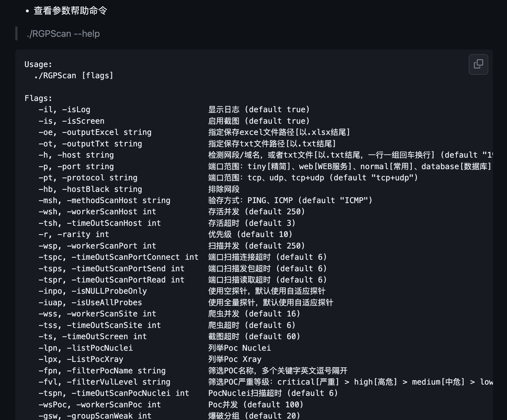Click the "-il, -isLog" flag

tap(64, 110)
